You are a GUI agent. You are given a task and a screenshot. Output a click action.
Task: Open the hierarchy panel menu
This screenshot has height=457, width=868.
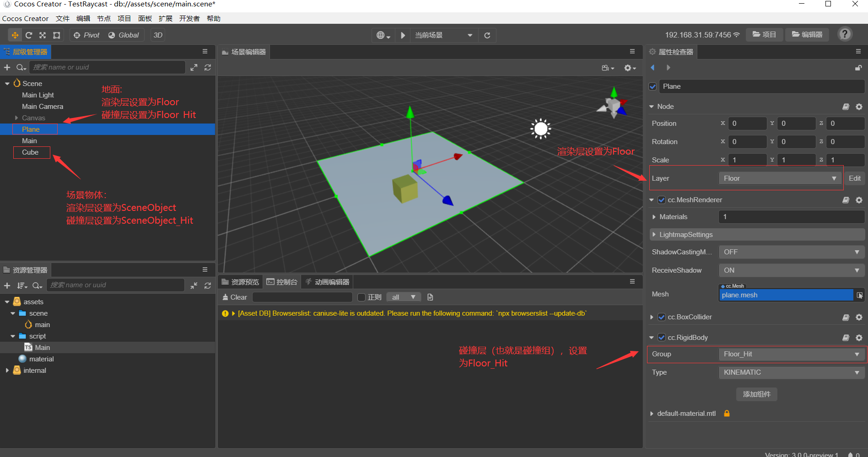[x=205, y=52]
